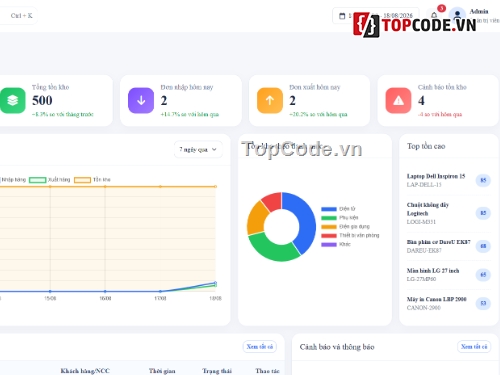Toggle Nhập hàng legend in line chart

tap(13, 180)
